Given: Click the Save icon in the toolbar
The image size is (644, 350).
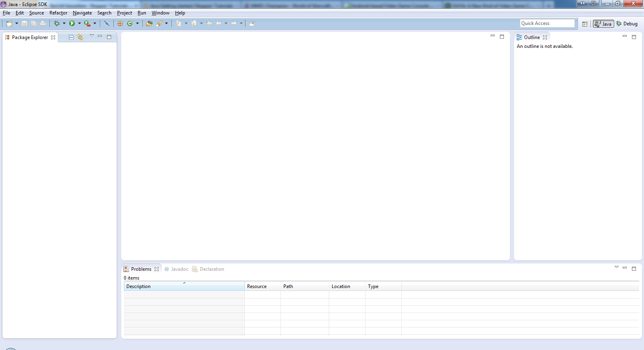Looking at the screenshot, I should pyautogui.click(x=24, y=23).
